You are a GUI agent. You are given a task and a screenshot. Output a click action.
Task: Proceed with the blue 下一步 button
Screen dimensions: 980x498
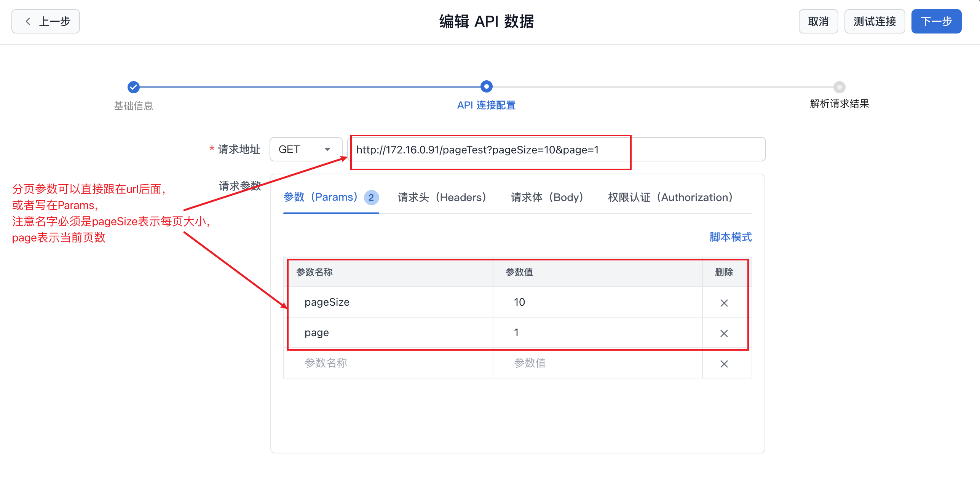click(x=936, y=21)
